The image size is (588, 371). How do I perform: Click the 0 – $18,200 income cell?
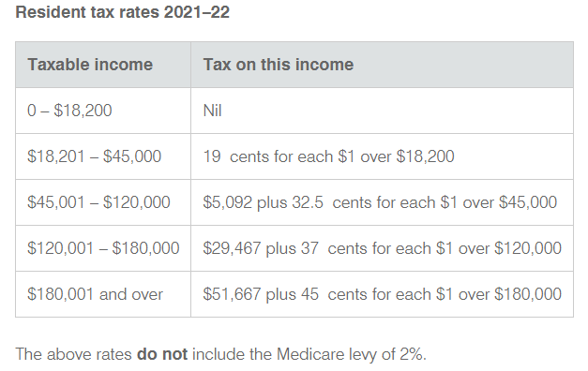point(103,111)
